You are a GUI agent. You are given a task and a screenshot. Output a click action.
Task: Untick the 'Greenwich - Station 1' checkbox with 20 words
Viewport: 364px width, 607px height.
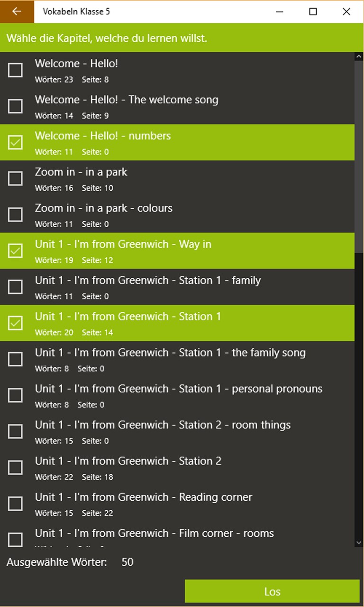click(16, 323)
